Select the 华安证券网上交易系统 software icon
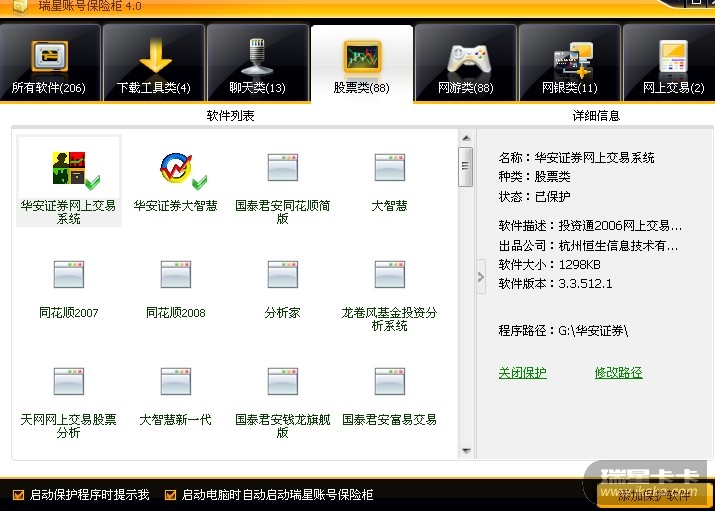This screenshot has width=715, height=511. [x=69, y=181]
